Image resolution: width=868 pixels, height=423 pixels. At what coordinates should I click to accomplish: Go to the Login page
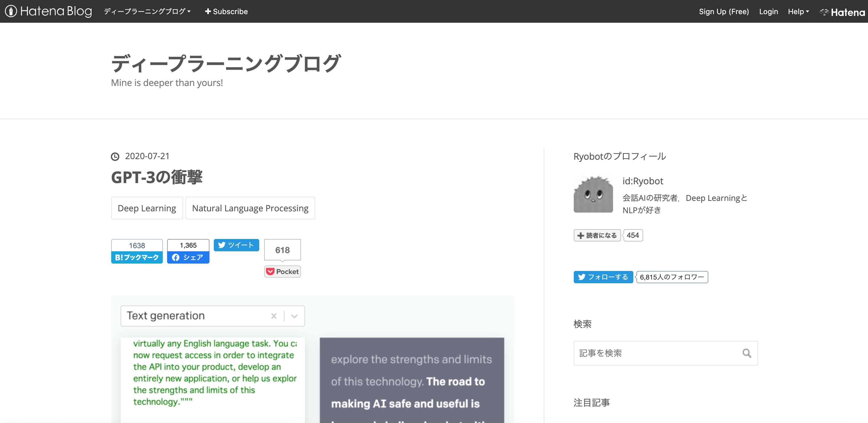click(x=768, y=11)
